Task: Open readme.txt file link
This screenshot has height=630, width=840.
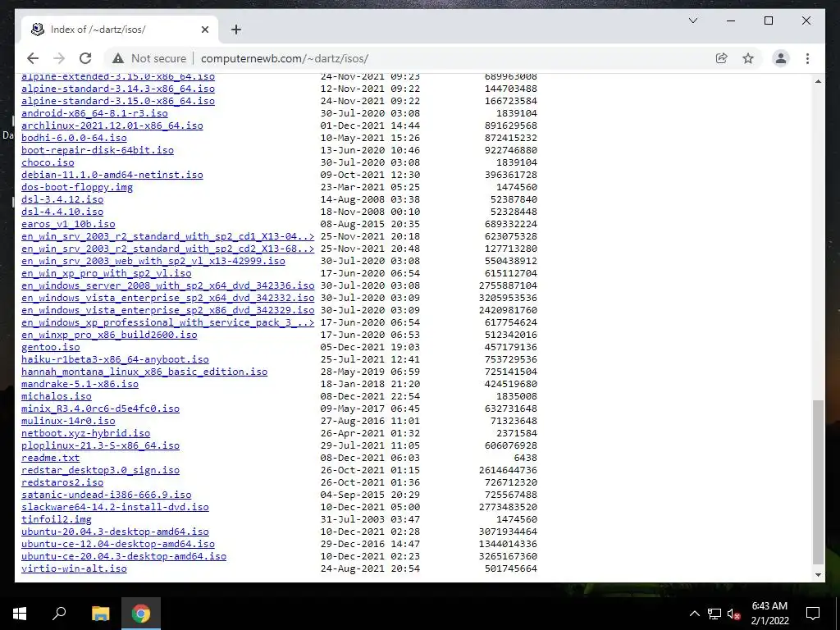Action: (x=50, y=459)
